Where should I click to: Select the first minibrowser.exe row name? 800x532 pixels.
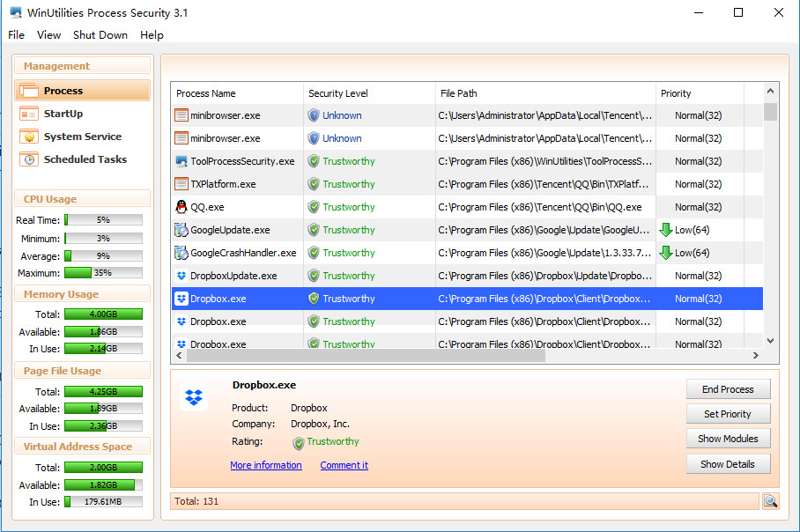click(x=225, y=115)
